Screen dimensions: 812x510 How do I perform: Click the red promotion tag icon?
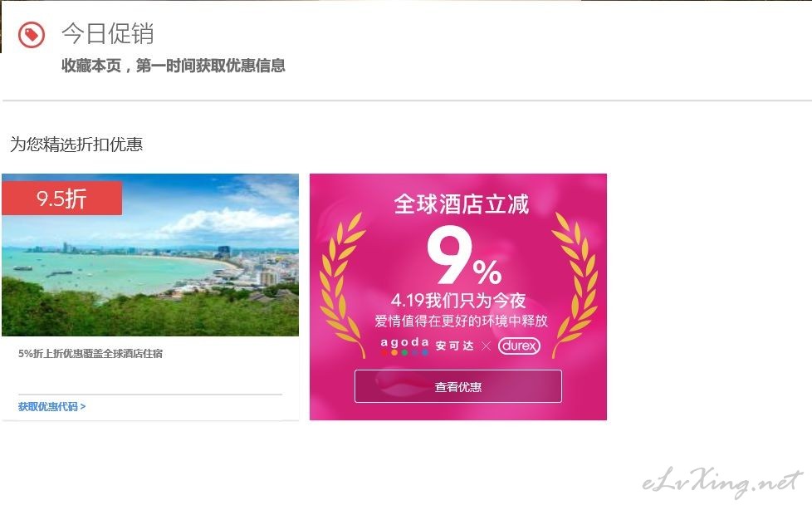(32, 35)
